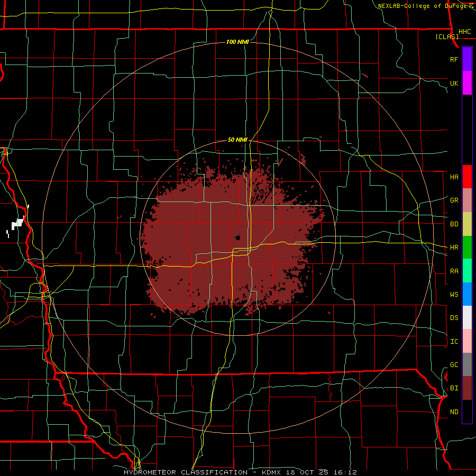
Task: Click the WS blue legend swatch
Action: (467, 294)
